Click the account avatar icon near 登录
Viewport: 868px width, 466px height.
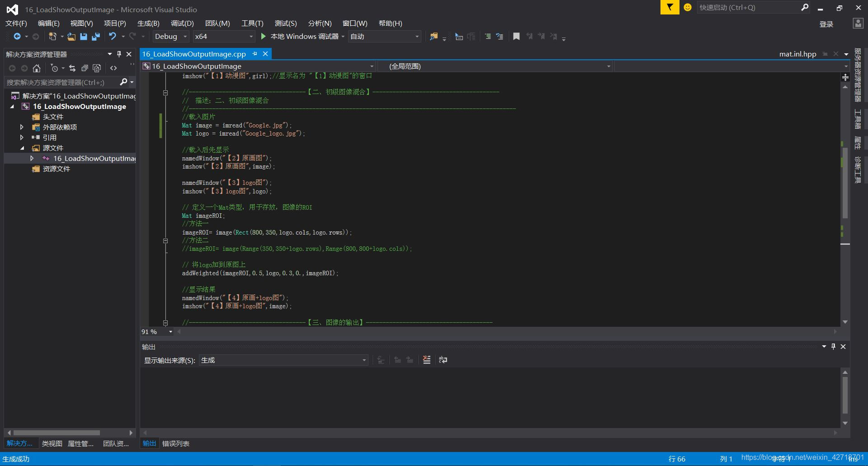(858, 23)
